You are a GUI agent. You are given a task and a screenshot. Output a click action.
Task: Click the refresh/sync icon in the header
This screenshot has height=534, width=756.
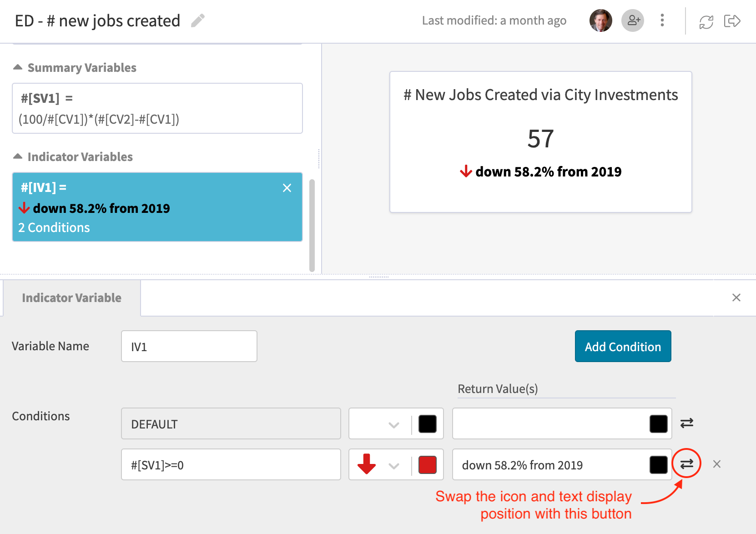coord(706,20)
